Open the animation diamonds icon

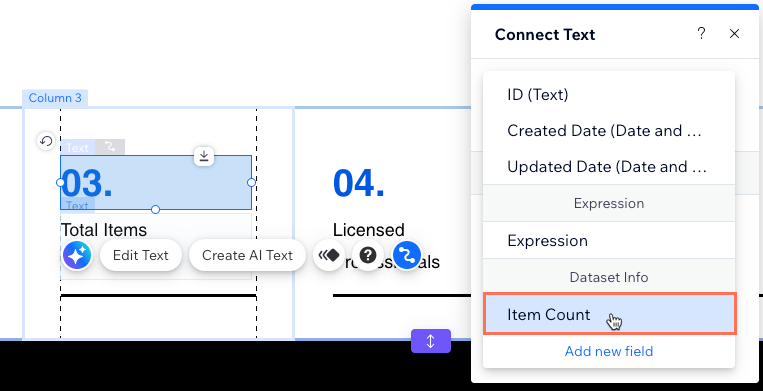[328, 255]
